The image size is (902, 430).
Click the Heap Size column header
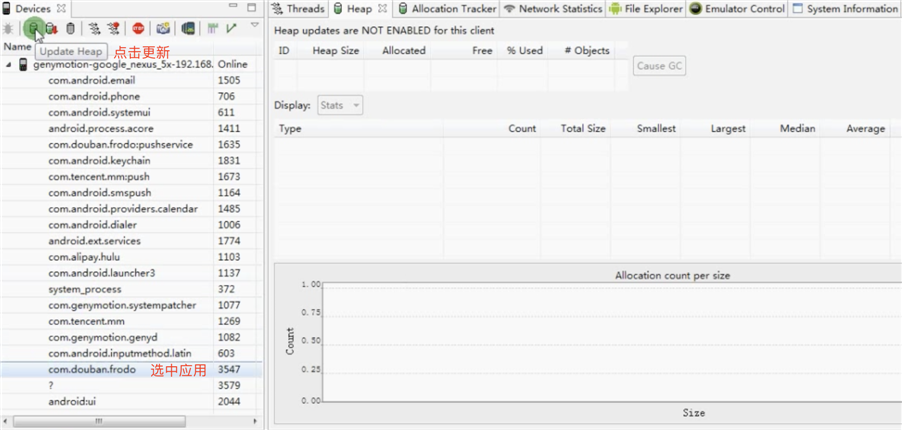[331, 51]
